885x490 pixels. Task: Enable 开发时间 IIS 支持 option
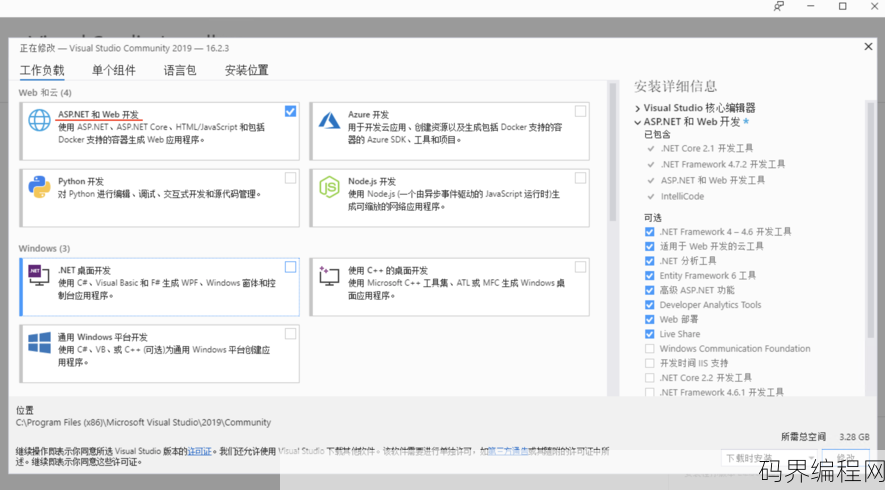coord(650,363)
